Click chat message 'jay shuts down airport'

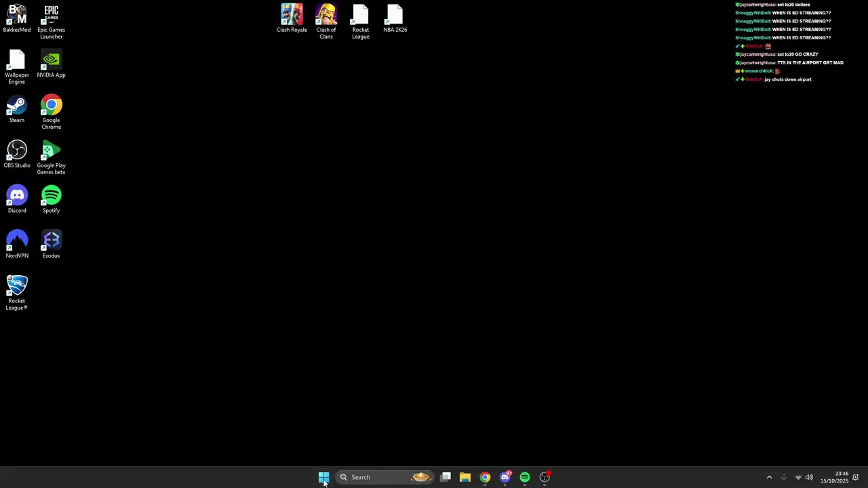click(788, 79)
